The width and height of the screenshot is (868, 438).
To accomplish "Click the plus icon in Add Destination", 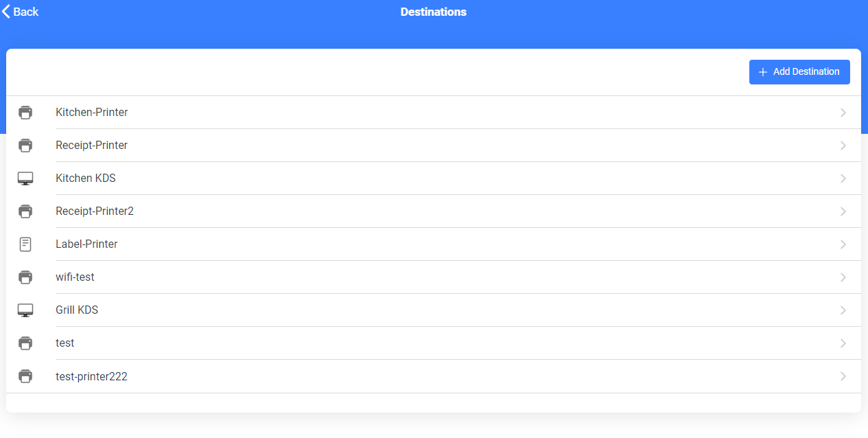I will coord(762,72).
